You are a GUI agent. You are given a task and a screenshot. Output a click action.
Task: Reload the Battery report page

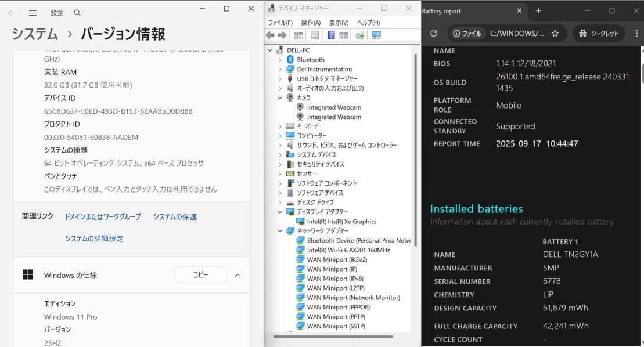(433, 34)
